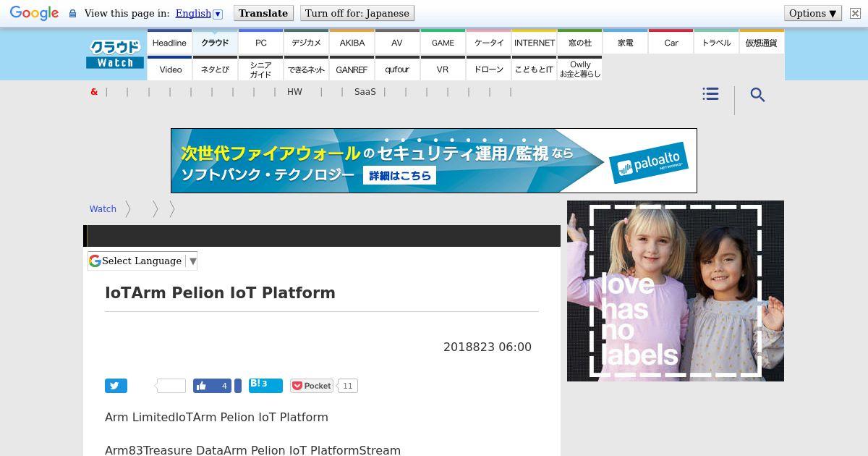Screen dimensions: 868x456
Task: Open the Select Language dropdown
Action: coord(142,261)
